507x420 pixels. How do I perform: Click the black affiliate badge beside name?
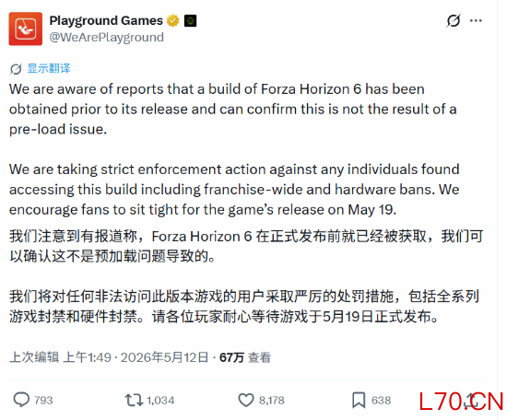click(x=190, y=20)
